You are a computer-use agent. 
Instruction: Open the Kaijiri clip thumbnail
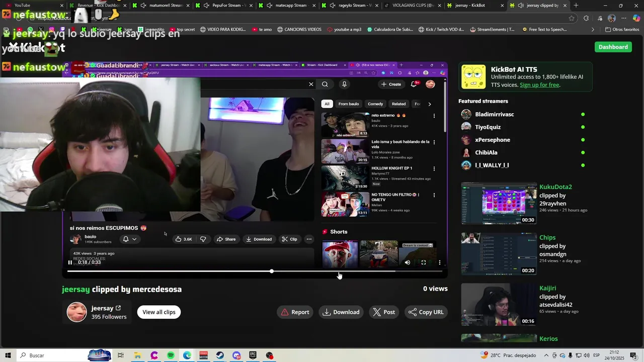[x=499, y=305]
